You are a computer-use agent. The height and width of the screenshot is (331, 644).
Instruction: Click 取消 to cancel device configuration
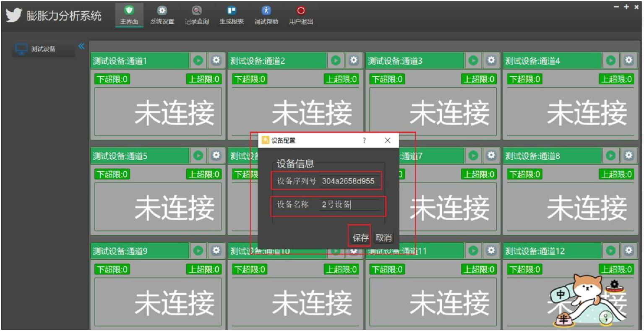[383, 238]
